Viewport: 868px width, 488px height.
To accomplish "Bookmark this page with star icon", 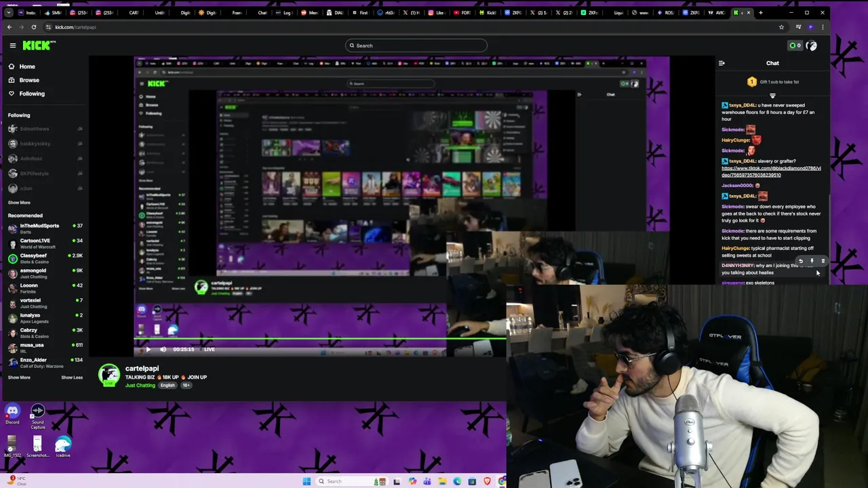I will point(781,27).
